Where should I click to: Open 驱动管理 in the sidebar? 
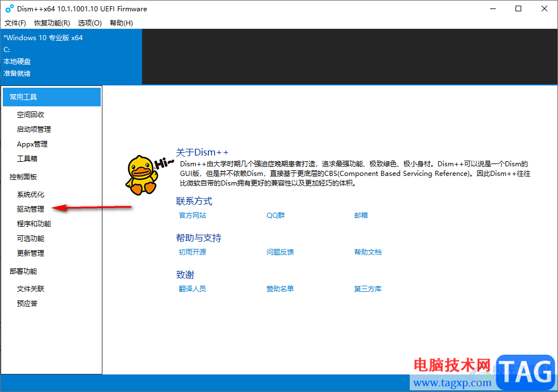tap(31, 209)
